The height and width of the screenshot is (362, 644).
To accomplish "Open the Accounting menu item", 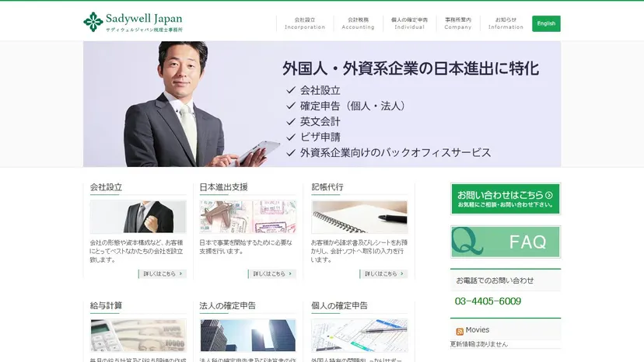I will (x=358, y=23).
